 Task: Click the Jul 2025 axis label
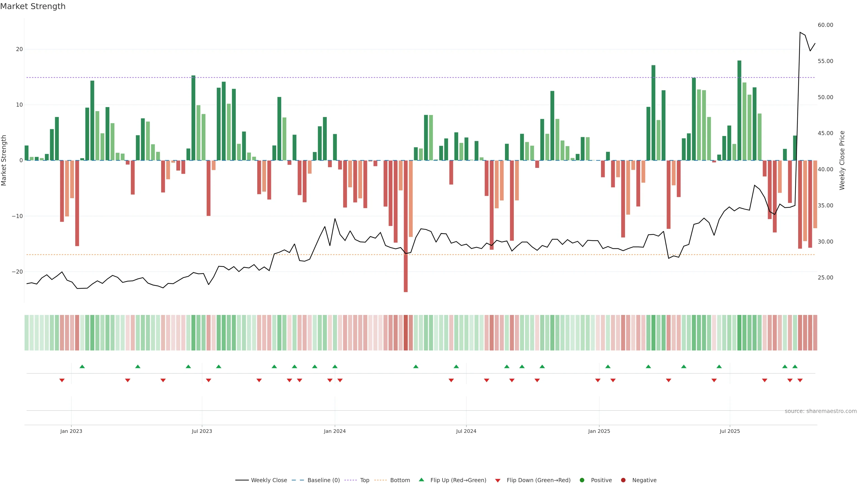click(x=729, y=431)
